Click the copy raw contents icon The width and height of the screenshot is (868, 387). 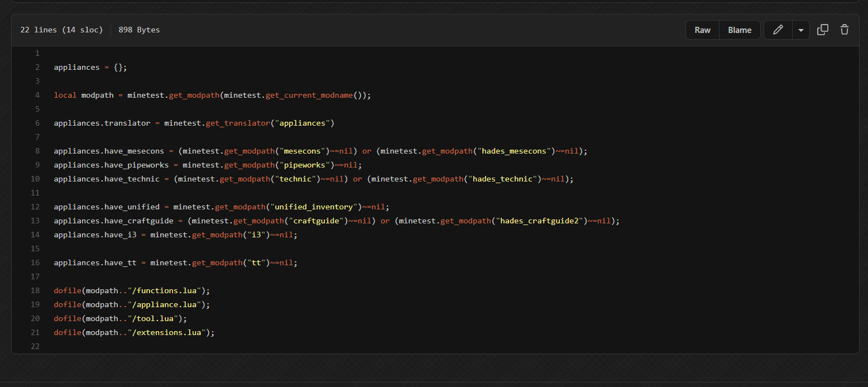pyautogui.click(x=822, y=30)
